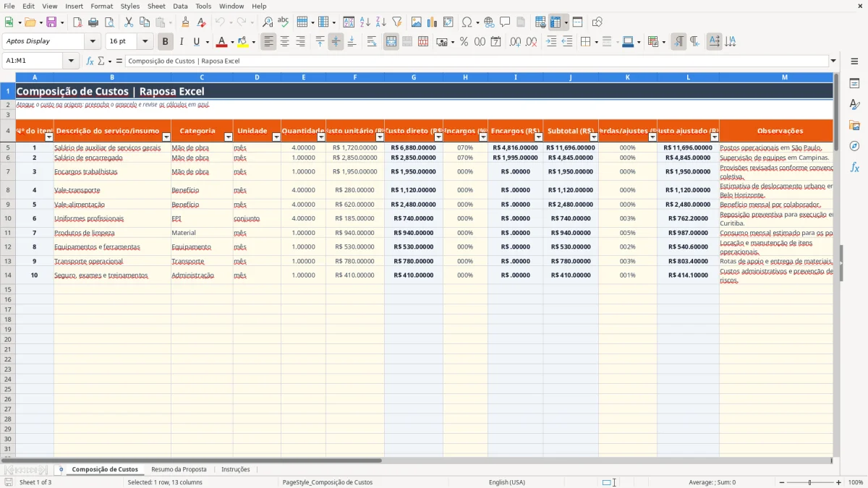Click 100% zoom level

(856, 482)
